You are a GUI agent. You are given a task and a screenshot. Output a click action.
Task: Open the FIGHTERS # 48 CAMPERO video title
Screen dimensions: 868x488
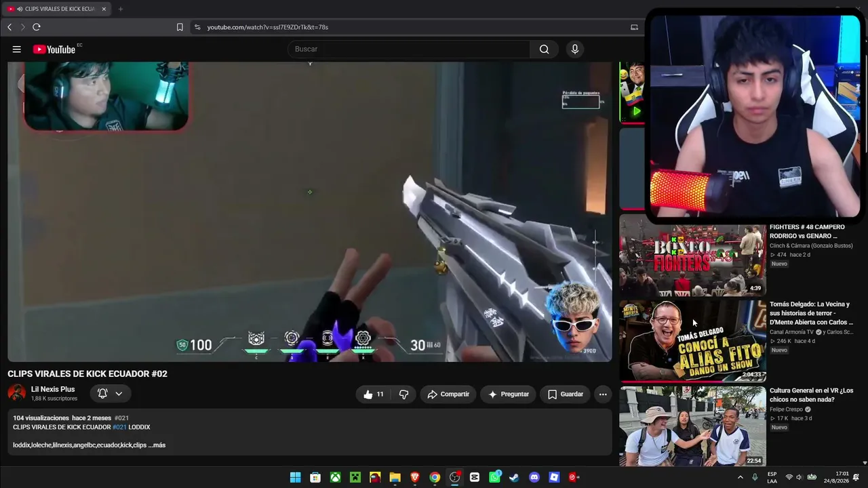[807, 231]
